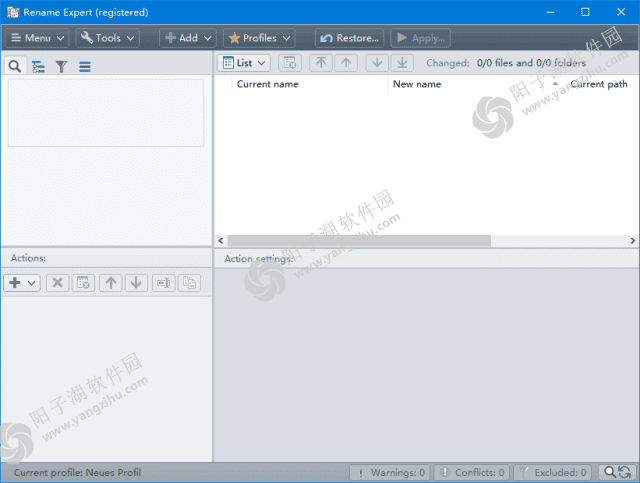The image size is (640, 483).
Task: Click the horizontal scrollbar thumb
Action: pos(359,241)
